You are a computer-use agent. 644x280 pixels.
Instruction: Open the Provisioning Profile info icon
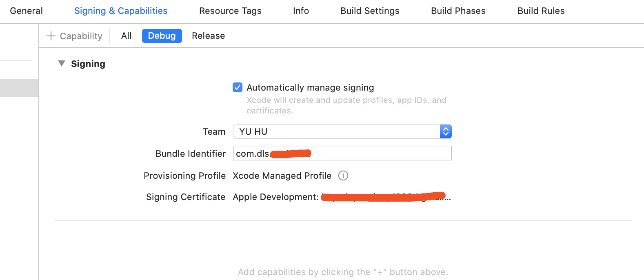point(343,176)
